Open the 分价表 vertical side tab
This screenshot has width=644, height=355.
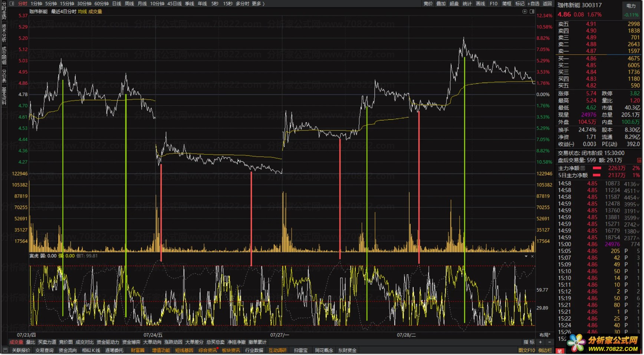click(x=4, y=76)
